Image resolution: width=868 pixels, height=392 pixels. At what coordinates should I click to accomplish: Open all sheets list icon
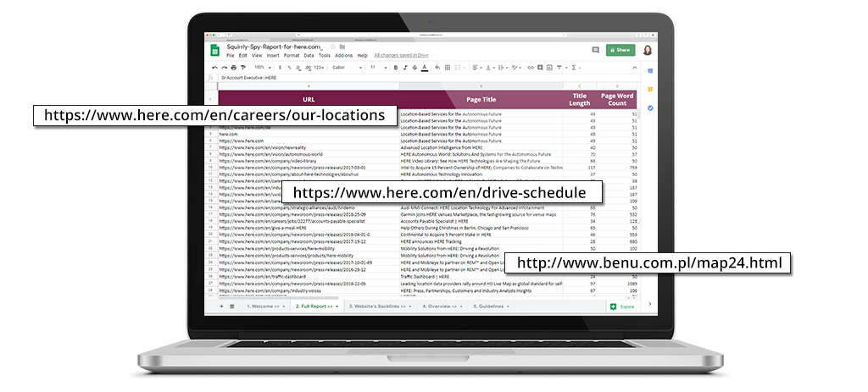pos(232,306)
